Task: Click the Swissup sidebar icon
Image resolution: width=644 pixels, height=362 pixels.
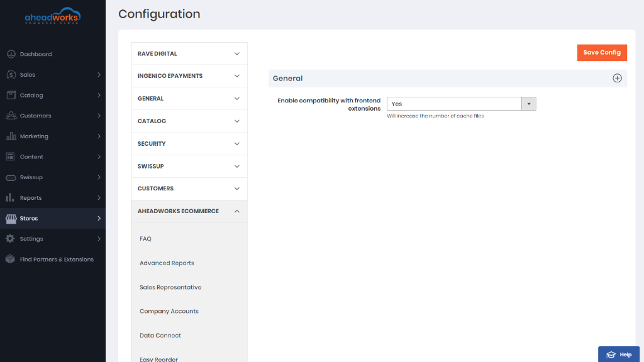Action: coord(11,177)
